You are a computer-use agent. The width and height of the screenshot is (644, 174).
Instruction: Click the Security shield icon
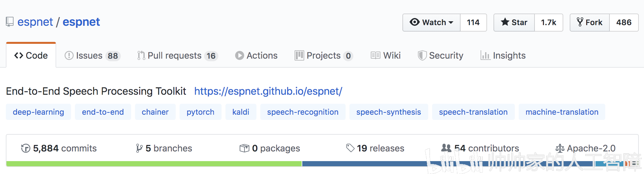coord(422,55)
